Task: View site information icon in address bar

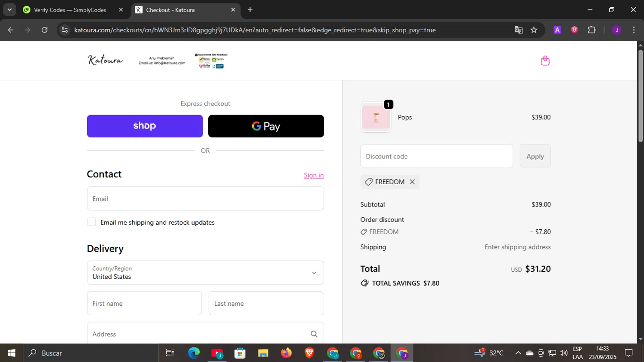Action: (x=65, y=30)
